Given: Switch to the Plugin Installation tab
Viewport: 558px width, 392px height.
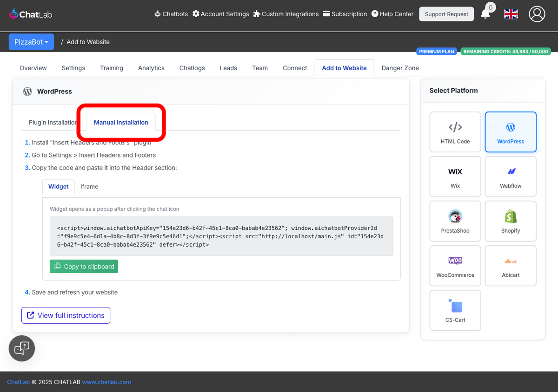Looking at the screenshot, I should pos(52,123).
